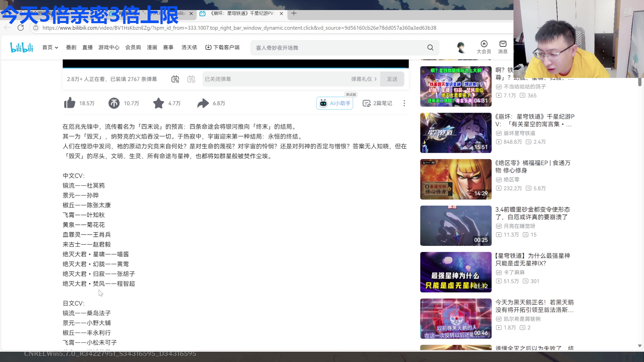Open 00:25 video thumbnail
The width and height of the screenshot is (644, 362).
456,226
